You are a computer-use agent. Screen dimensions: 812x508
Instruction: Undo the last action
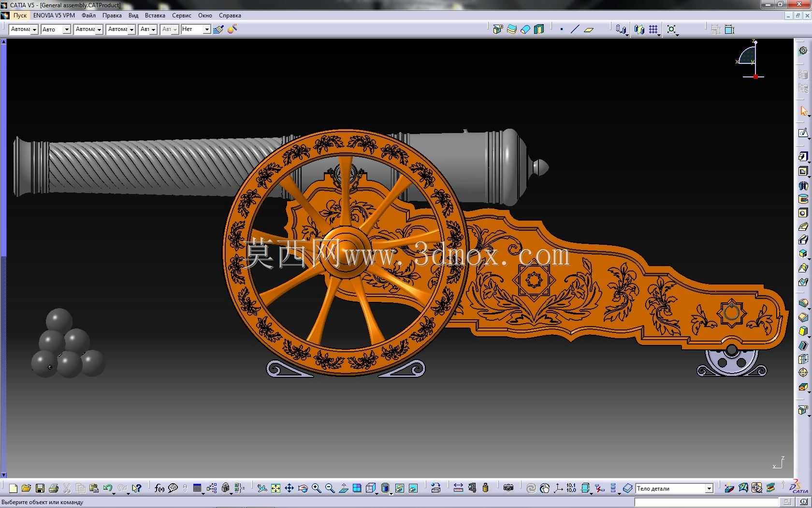click(x=107, y=488)
